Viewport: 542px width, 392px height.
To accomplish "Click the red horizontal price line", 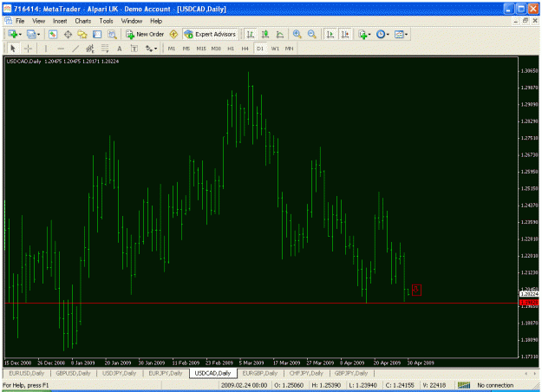I will pos(261,304).
